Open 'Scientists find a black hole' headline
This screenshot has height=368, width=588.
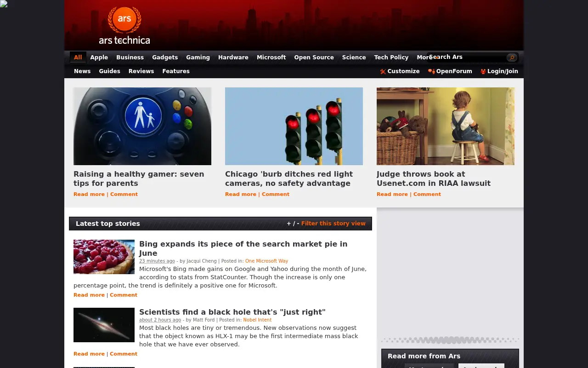click(x=232, y=312)
